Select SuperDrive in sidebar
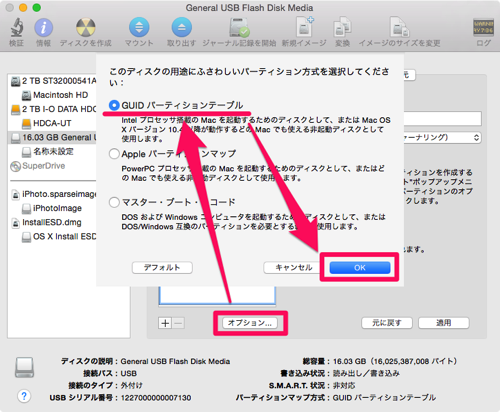 coord(38,166)
